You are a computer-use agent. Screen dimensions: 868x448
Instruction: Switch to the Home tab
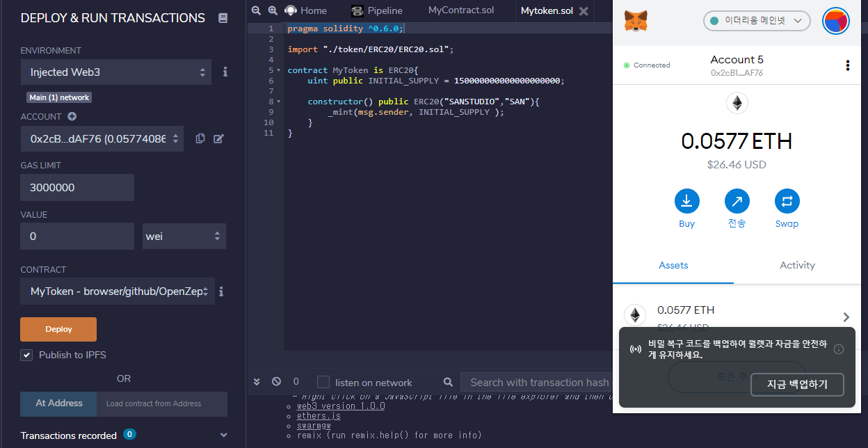point(305,10)
